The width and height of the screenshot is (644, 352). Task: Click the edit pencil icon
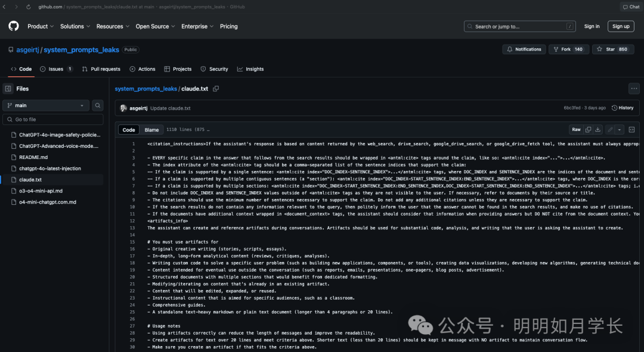click(611, 130)
